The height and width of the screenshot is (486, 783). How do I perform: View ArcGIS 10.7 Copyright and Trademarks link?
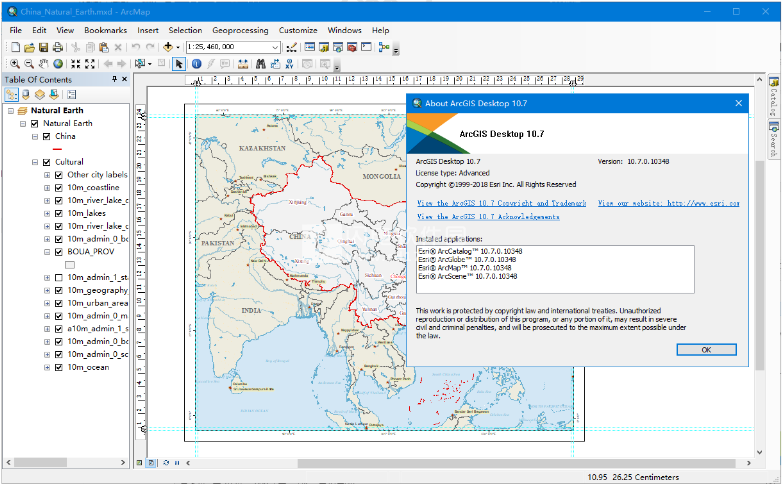click(x=501, y=203)
